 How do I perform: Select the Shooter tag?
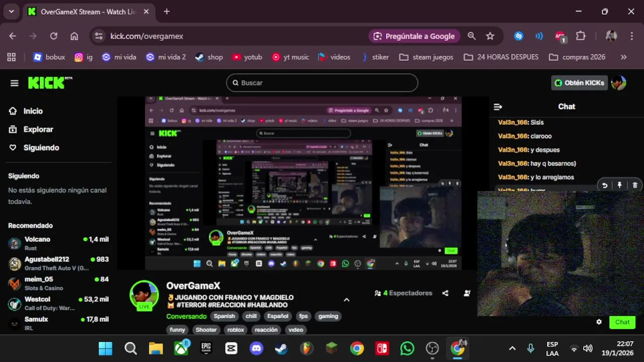(x=206, y=330)
